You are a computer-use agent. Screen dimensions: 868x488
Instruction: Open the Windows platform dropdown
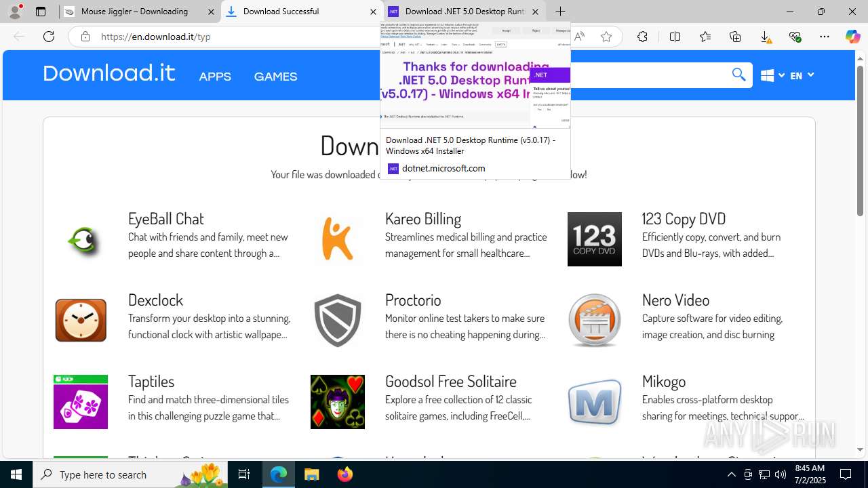click(772, 75)
